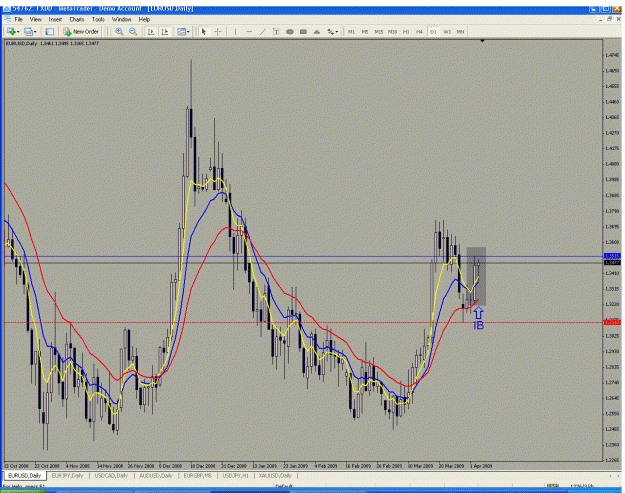Select the rectangle drawing tool
The image size is (625, 493).
pyautogui.click(x=303, y=32)
